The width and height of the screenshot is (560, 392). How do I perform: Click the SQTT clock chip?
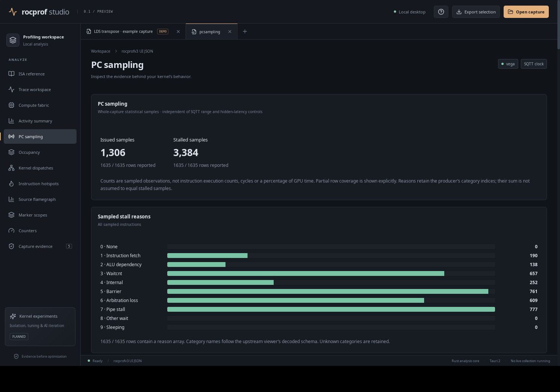(534, 64)
